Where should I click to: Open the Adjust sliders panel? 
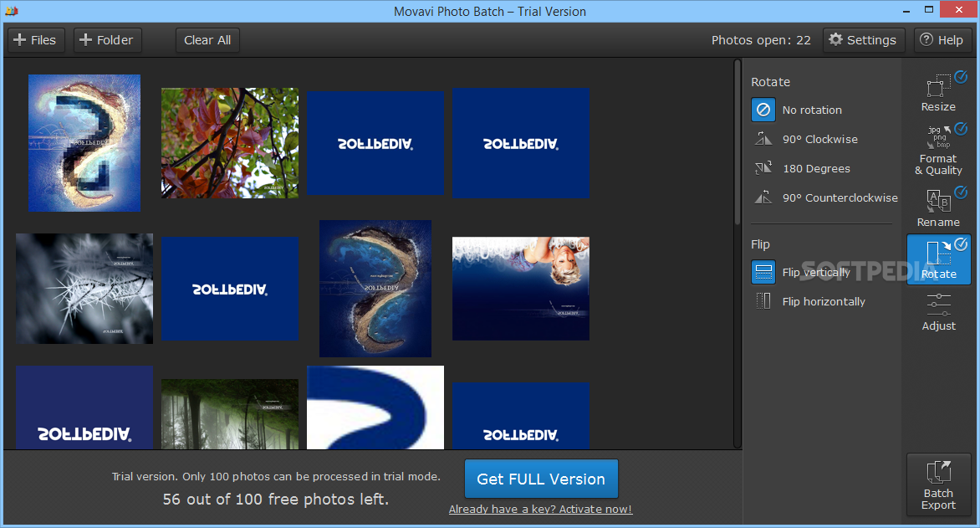(x=938, y=311)
